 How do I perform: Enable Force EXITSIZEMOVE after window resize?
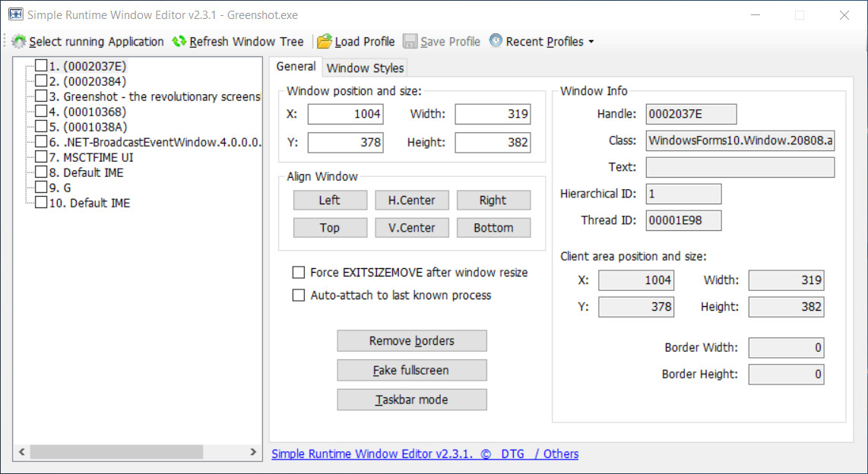[x=299, y=272]
